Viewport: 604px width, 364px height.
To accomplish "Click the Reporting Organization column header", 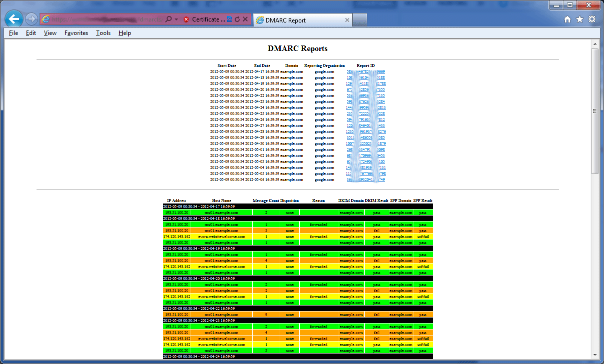I will coord(324,66).
